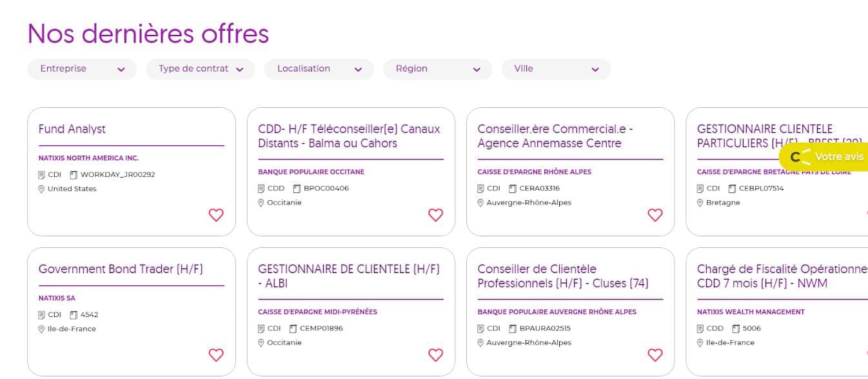Open the Région filter dropdown

click(x=438, y=69)
